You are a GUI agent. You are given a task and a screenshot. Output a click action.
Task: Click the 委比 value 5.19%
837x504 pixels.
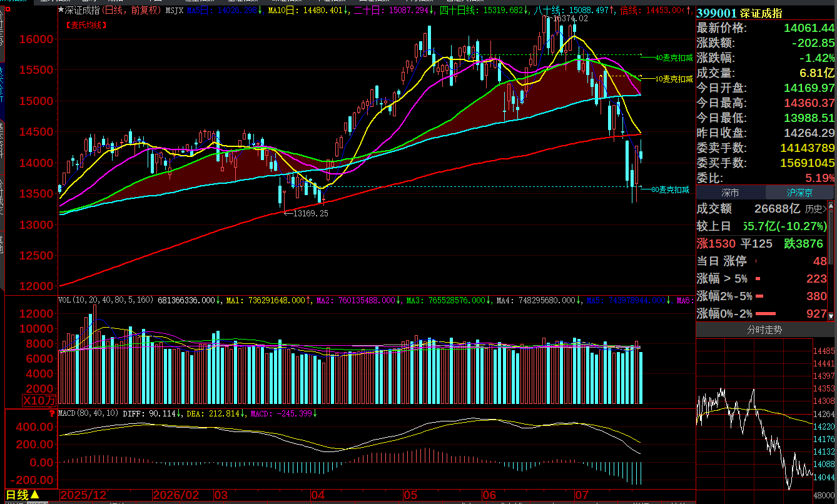tap(819, 178)
